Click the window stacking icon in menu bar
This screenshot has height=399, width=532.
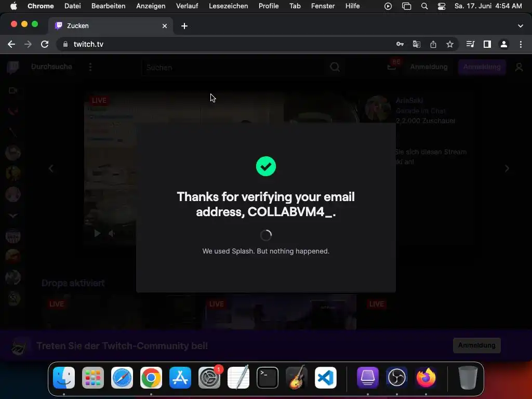(406, 6)
